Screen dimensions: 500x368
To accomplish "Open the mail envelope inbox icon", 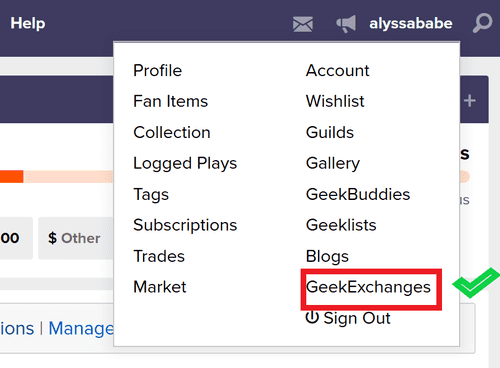I will click(303, 24).
